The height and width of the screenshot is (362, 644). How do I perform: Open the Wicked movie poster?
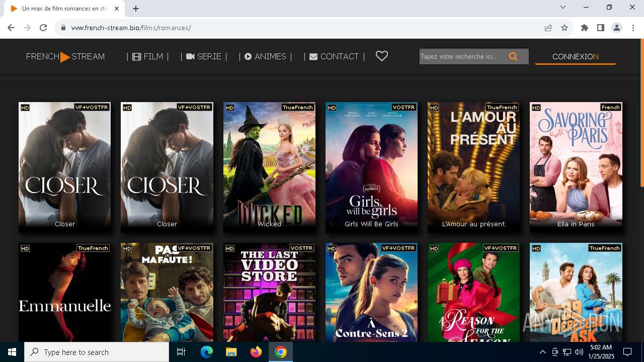(x=269, y=167)
